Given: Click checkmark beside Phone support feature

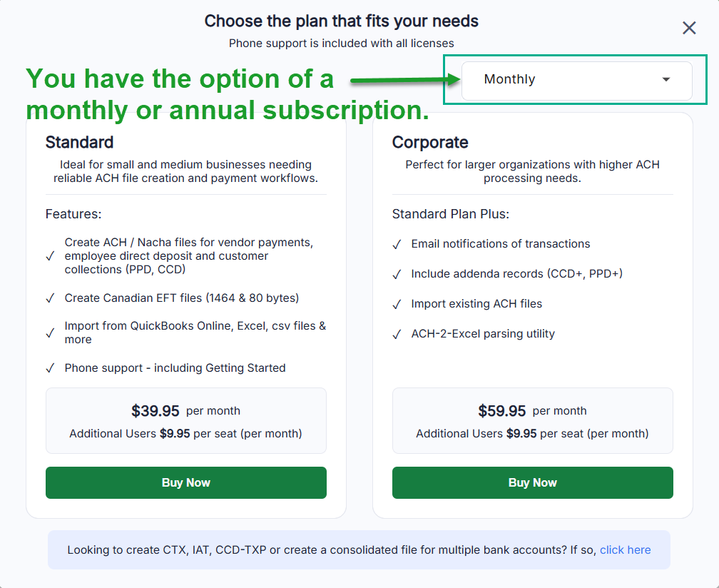Looking at the screenshot, I should (x=50, y=368).
